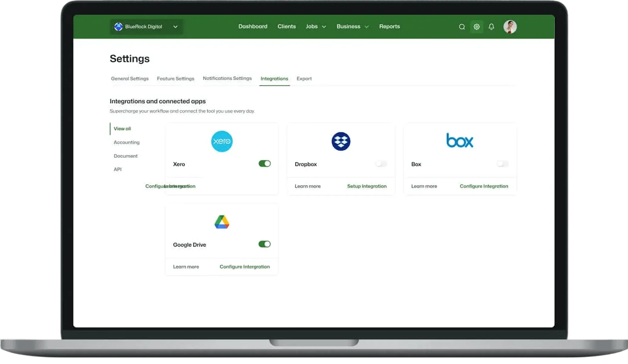Filter integrations by Document
Screen dimensions: 628x364
126,156
